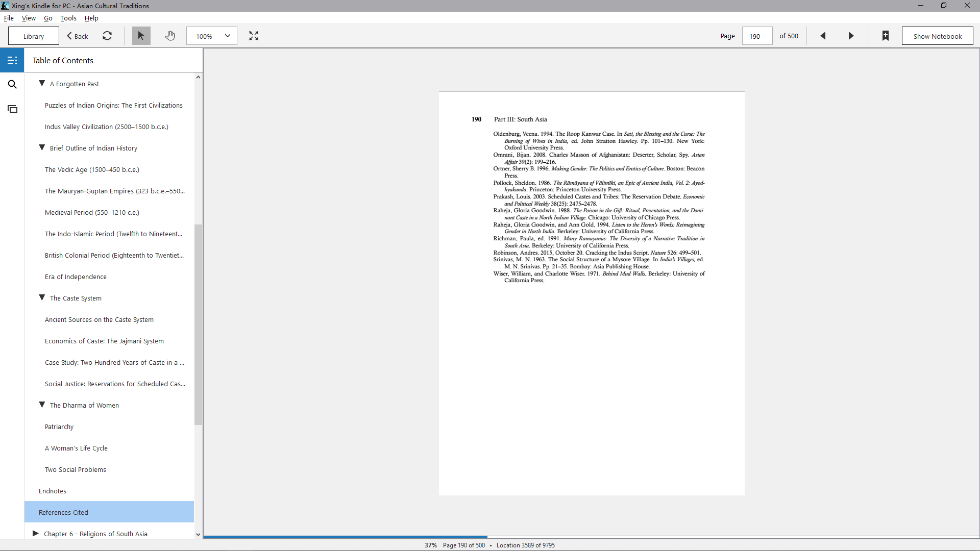The width and height of the screenshot is (980, 551).
Task: Go to the next page arrow
Action: (851, 36)
